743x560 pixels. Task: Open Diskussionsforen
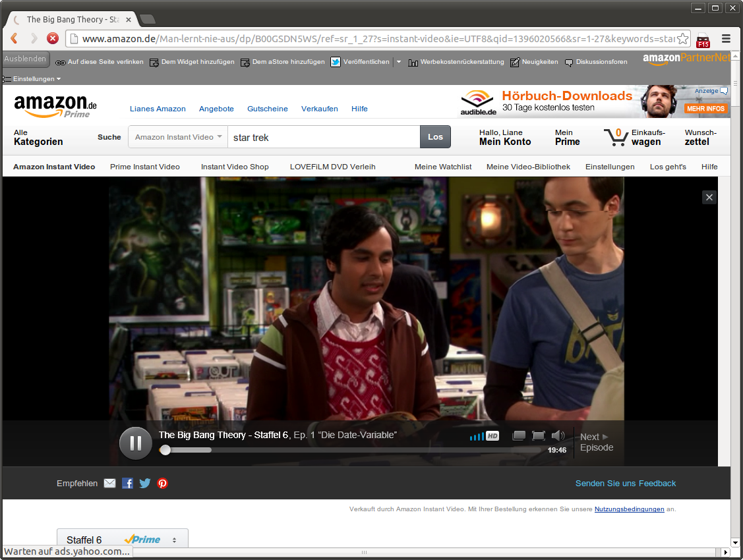pyautogui.click(x=596, y=62)
